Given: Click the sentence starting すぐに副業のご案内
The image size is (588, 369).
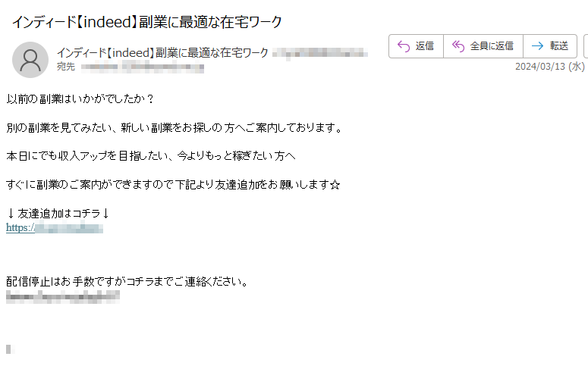Looking at the screenshot, I should click(x=173, y=184).
